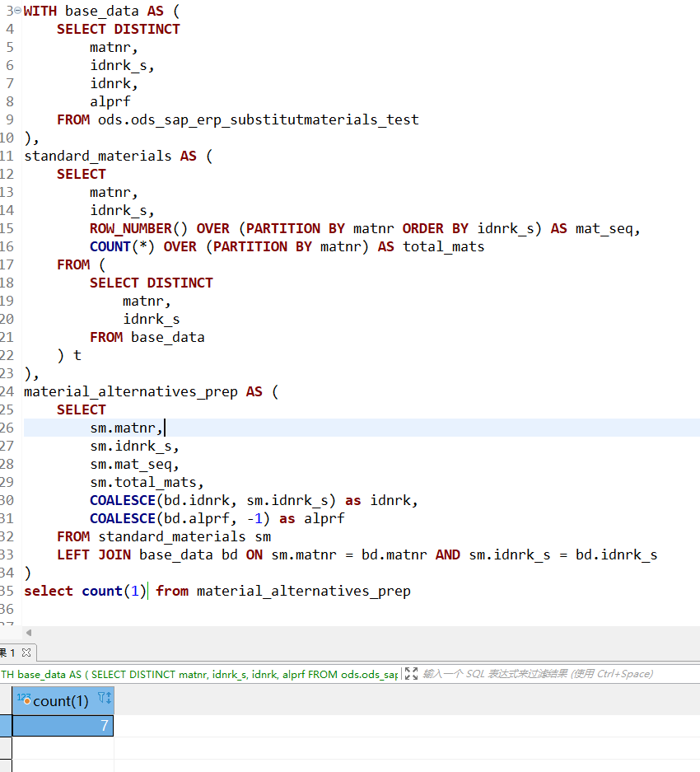
Task: Open sort and filter icon on count(1) column
Action: coord(104,699)
